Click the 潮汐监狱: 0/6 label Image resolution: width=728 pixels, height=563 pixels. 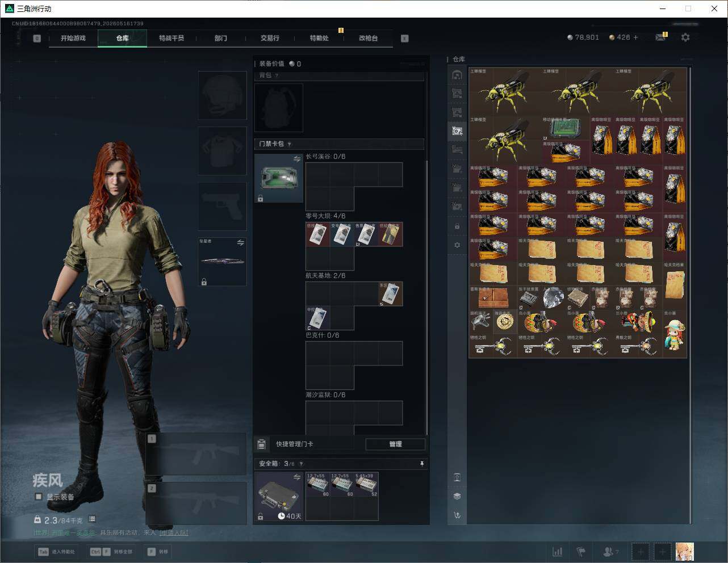tap(325, 395)
